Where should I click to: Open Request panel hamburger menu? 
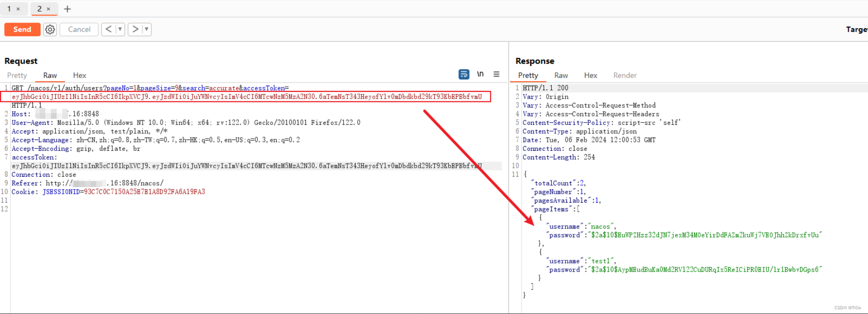497,74
